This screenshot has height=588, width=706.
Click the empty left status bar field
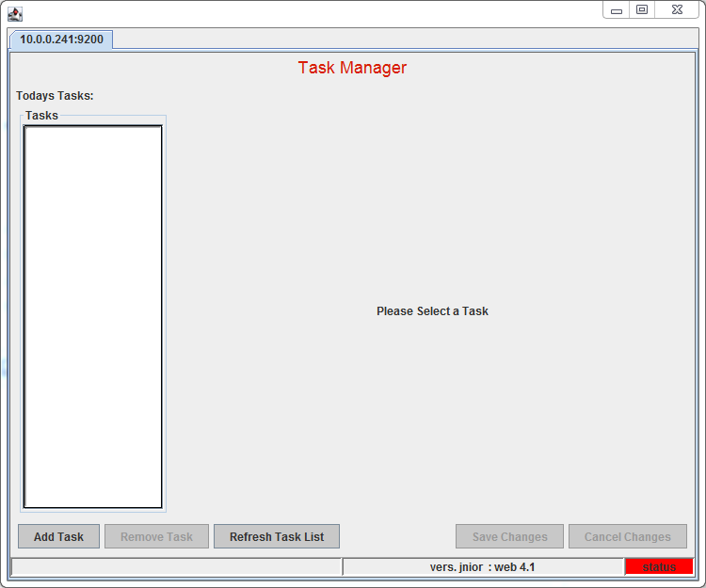click(177, 567)
